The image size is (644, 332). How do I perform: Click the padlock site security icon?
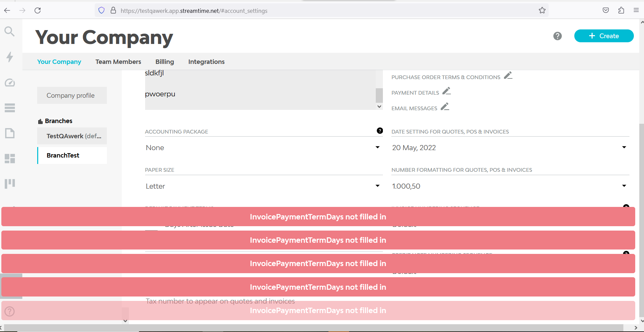(x=113, y=10)
